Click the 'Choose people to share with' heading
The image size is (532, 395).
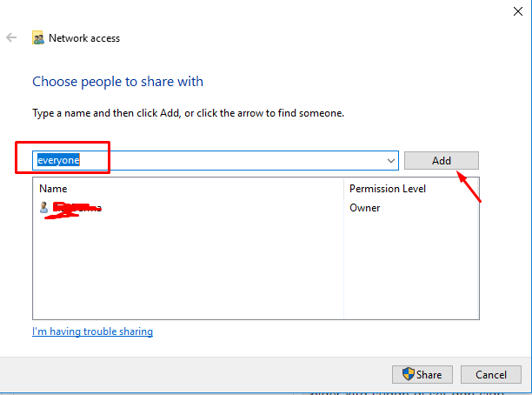117,82
